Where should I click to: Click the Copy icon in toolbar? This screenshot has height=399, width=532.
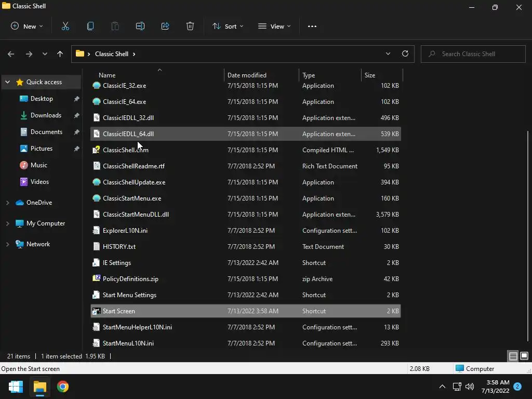[x=90, y=26]
